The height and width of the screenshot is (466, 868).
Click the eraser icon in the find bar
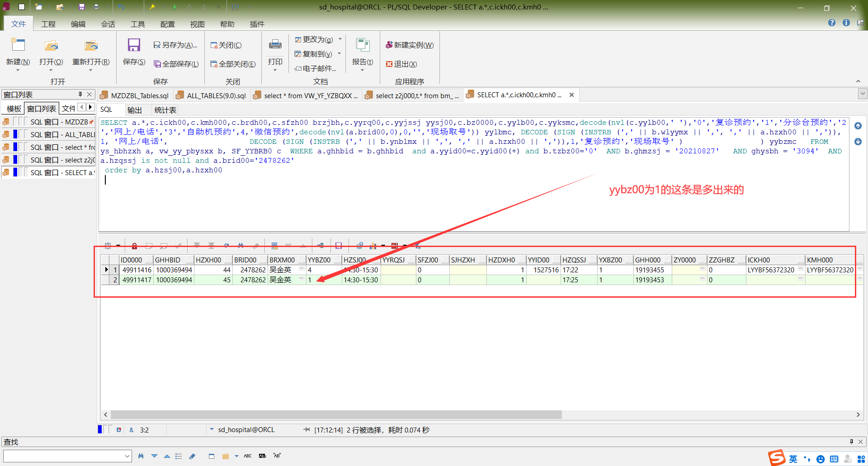coord(192,456)
